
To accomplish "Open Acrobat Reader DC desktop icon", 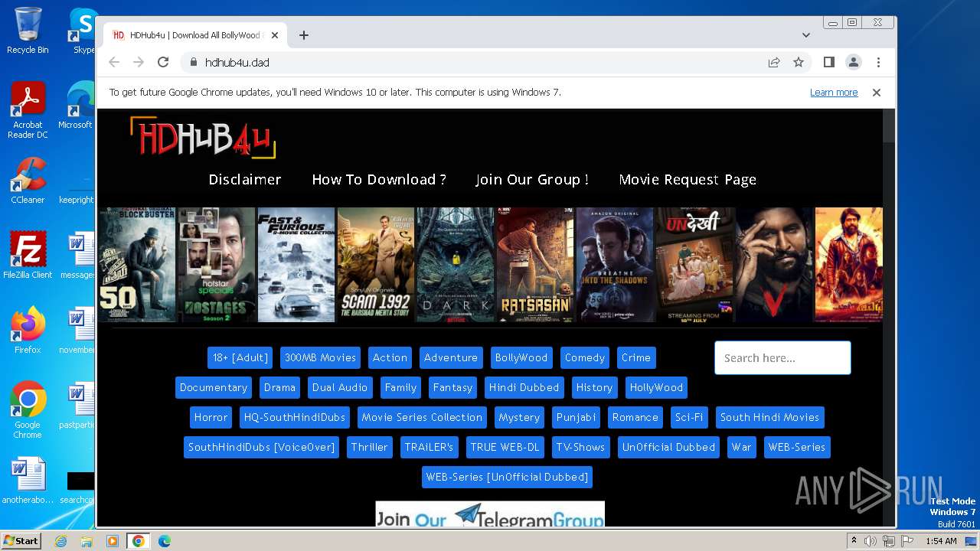I will tap(28, 110).
